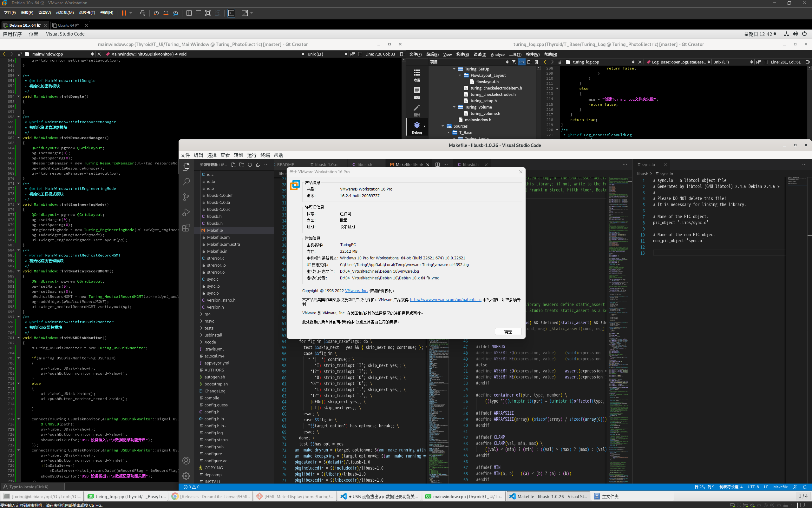
Task: Close the mainwindow.cpp document with X icon
Action: click(x=99, y=54)
